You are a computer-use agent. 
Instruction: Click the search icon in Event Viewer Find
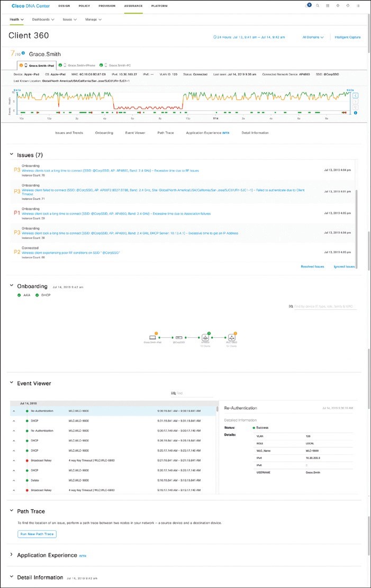tap(173, 393)
